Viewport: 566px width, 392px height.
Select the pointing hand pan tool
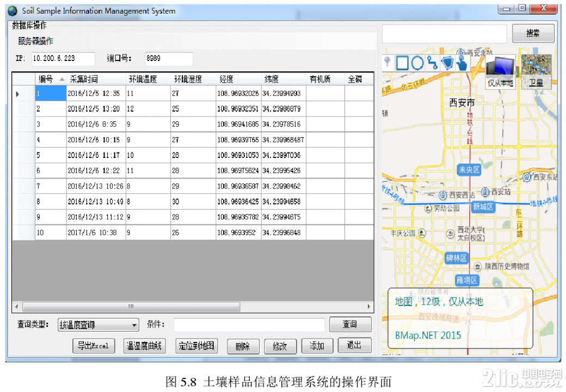[462, 63]
